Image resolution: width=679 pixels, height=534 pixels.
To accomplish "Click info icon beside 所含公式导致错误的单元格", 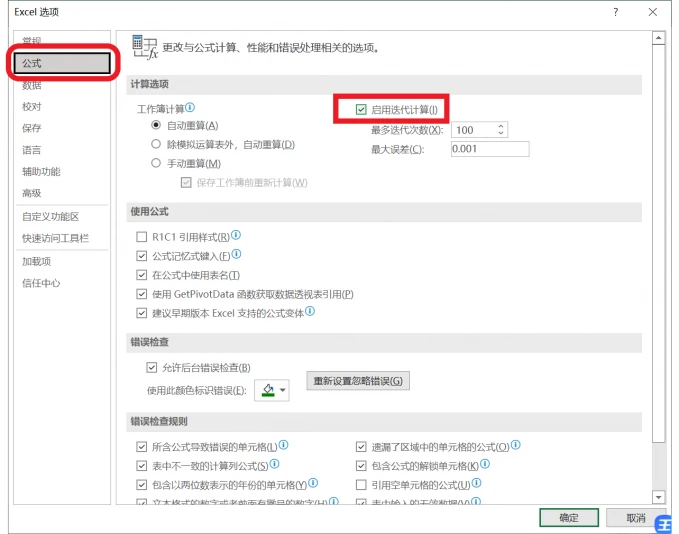I will click(x=284, y=445).
